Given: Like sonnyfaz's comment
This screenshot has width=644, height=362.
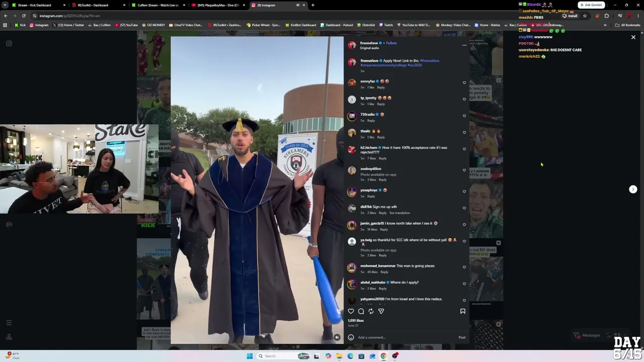Looking at the screenshot, I should (x=464, y=82).
